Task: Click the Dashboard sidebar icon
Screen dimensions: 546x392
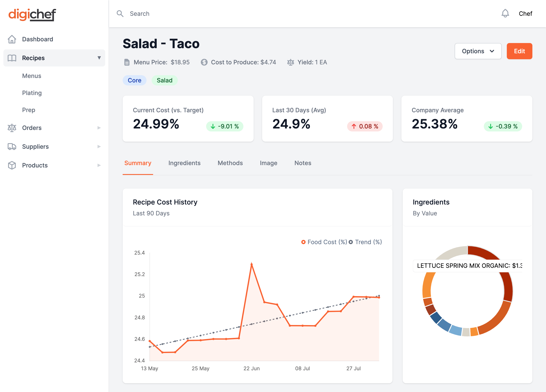Action: [12, 39]
